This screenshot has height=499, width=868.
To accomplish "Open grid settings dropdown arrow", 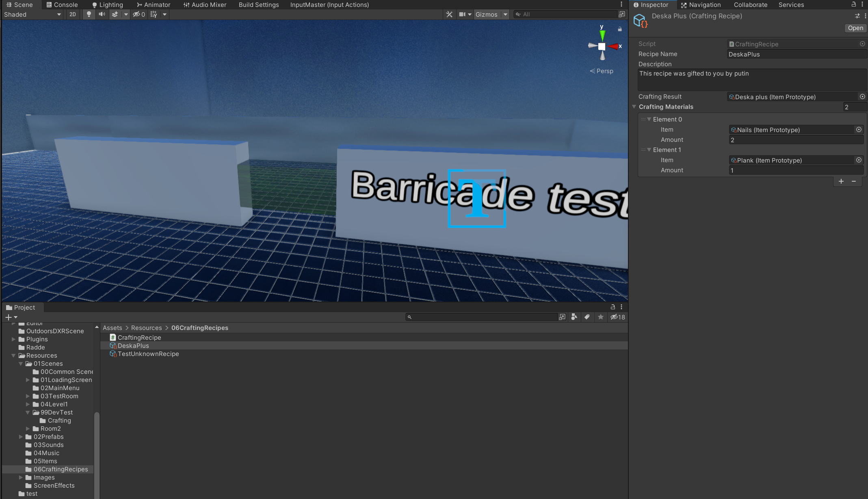I will click(x=165, y=14).
